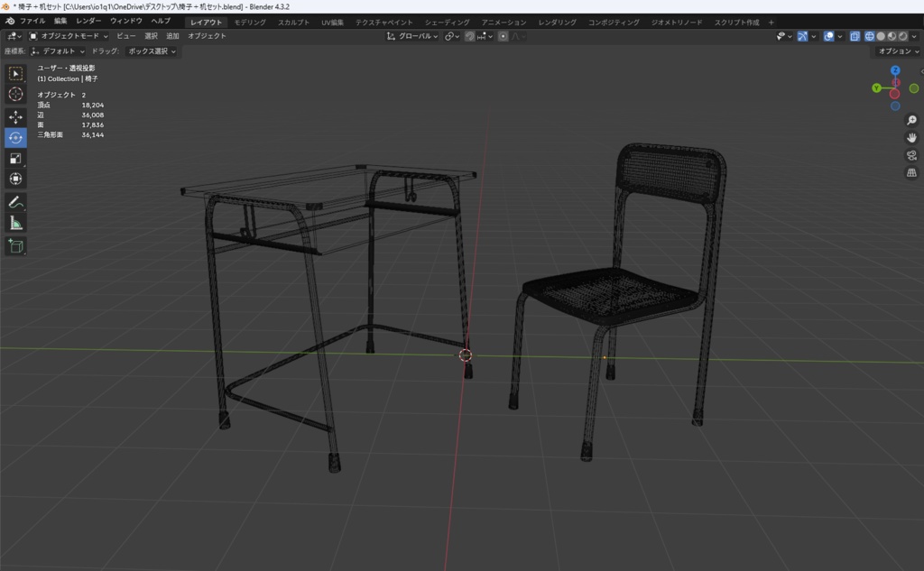Open gizmo options dropdown arrow

point(814,36)
